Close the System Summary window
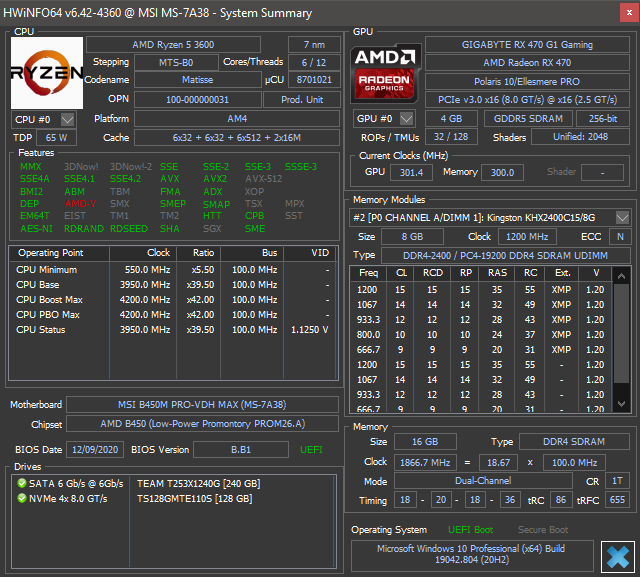The image size is (640, 577). tap(629, 13)
